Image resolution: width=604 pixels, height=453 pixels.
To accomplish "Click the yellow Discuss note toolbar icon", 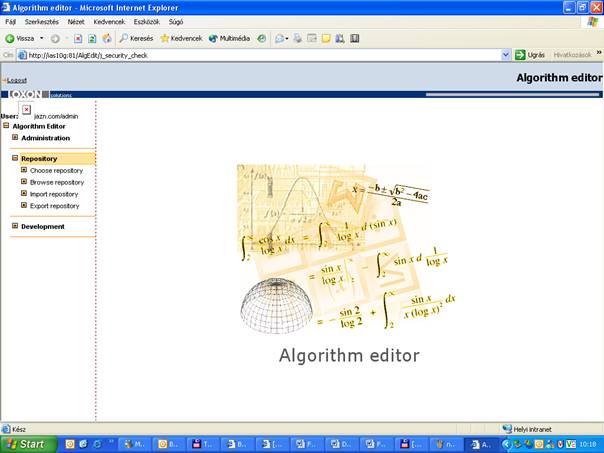I will (326, 39).
